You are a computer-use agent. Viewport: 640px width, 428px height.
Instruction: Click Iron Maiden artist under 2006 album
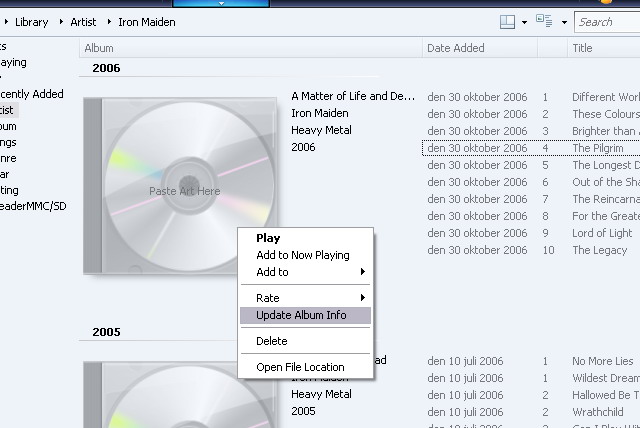click(320, 113)
